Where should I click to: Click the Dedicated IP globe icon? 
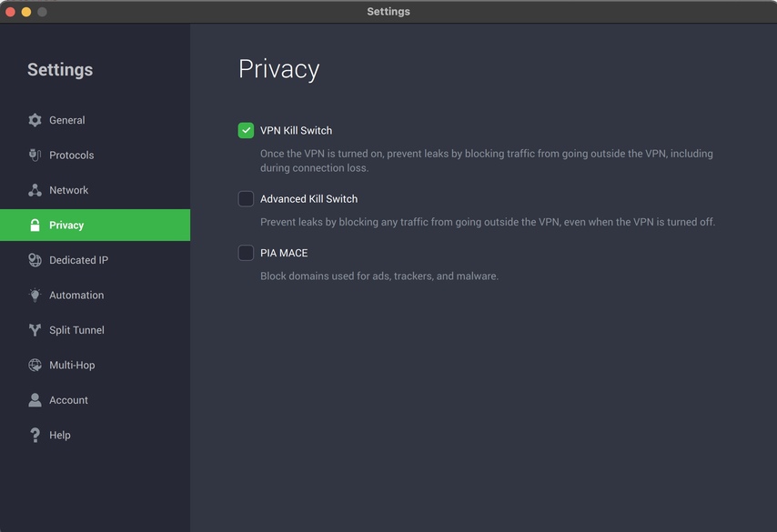tap(35, 260)
